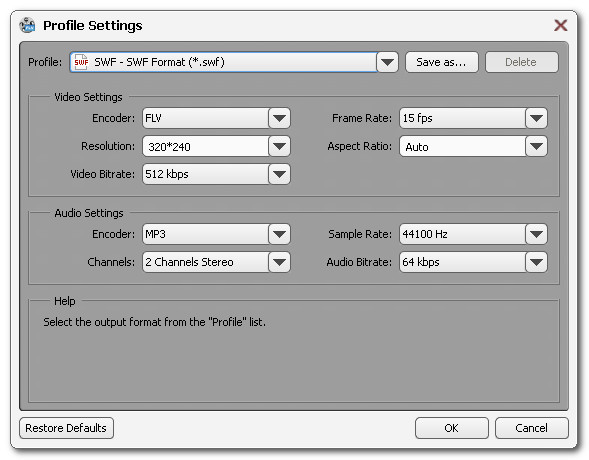Expand the Video Bitrate 512 kbps dropdown arrow
The width and height of the screenshot is (589, 460).
279,174
